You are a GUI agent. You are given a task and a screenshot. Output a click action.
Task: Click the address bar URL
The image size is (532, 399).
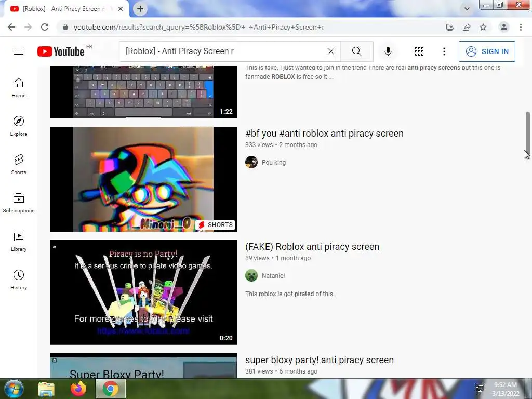[199, 27]
